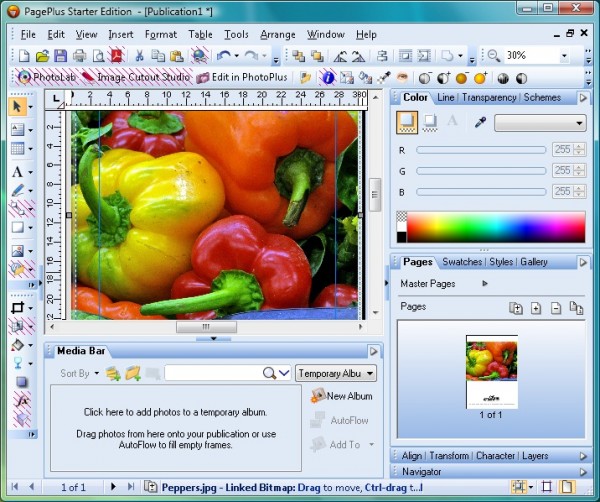Image resolution: width=600 pixels, height=502 pixels.
Task: Open a file with the Open folder icon
Action: point(42,56)
